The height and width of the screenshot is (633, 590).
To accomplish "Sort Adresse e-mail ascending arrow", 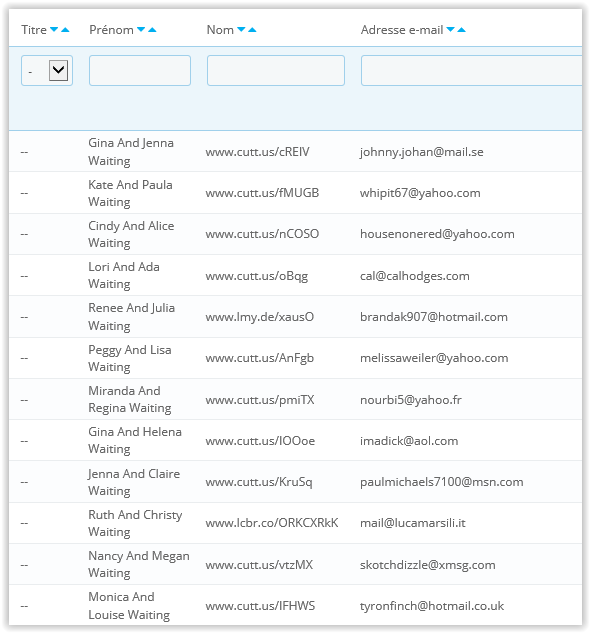I will [x=461, y=29].
